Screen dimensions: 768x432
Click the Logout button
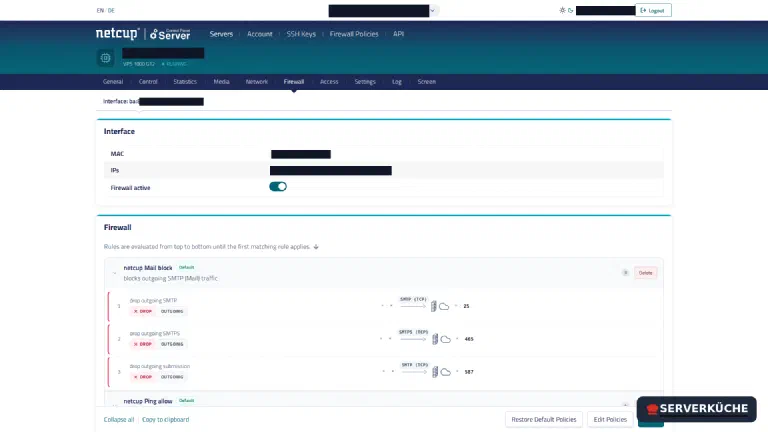[x=653, y=10]
